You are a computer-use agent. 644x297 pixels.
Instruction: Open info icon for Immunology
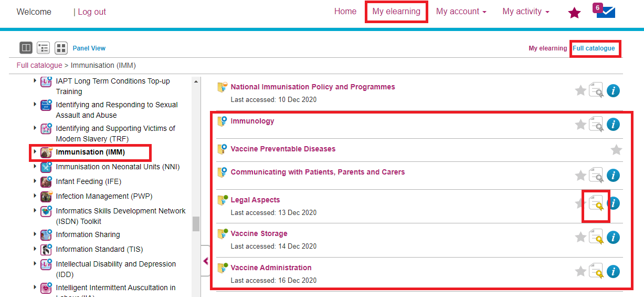click(613, 125)
